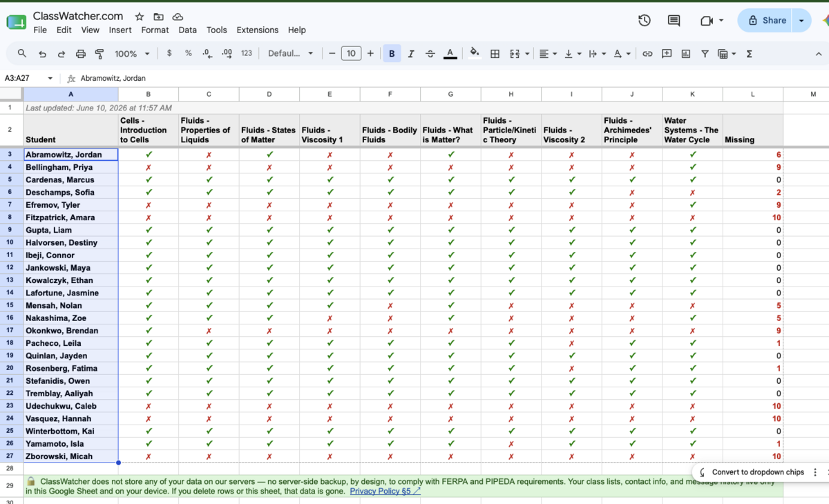The height and width of the screenshot is (504, 829).
Task: Select cell Bellingham, Priya
Action: (71, 167)
